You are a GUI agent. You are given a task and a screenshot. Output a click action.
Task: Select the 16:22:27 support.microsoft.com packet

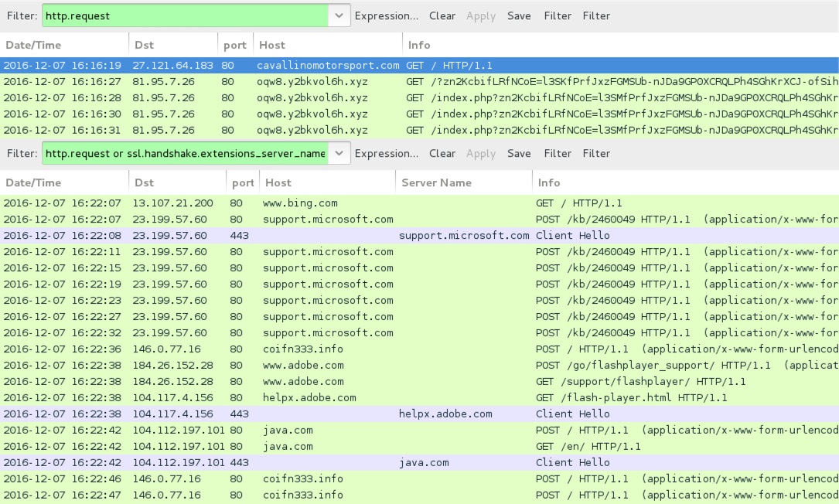(419, 316)
